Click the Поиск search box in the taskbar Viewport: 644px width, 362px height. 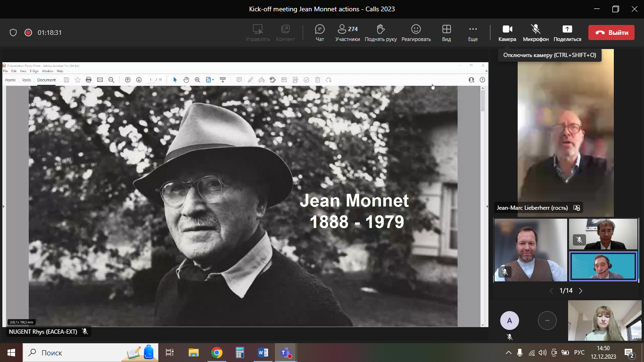[75, 353]
